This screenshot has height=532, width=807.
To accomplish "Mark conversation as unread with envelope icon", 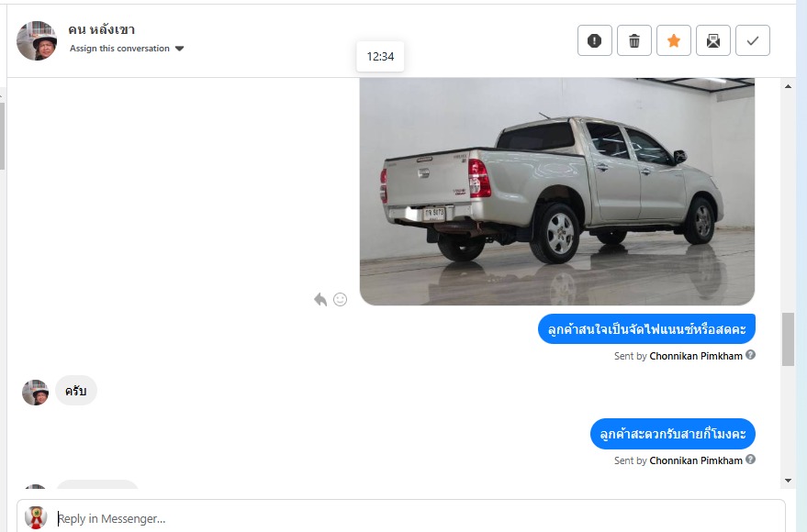I will point(713,40).
